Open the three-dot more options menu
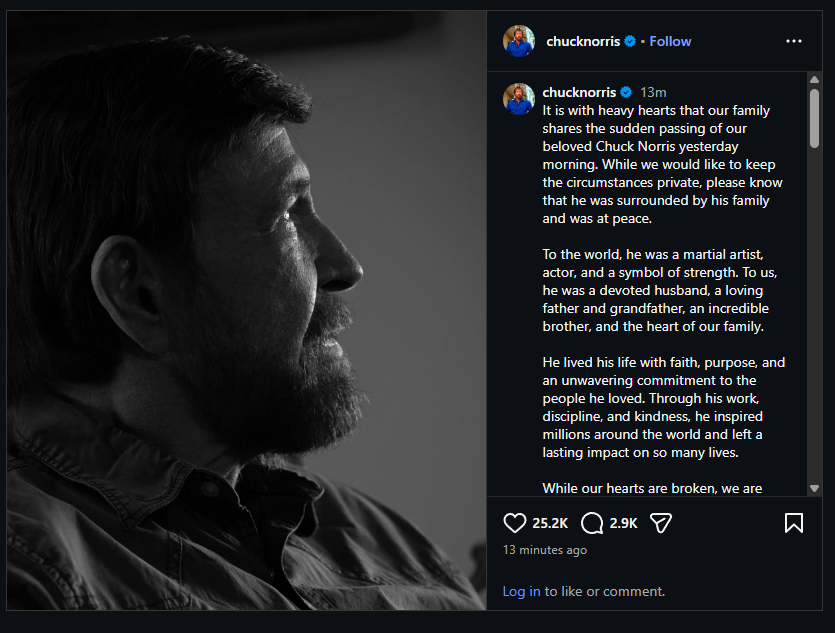 point(794,41)
